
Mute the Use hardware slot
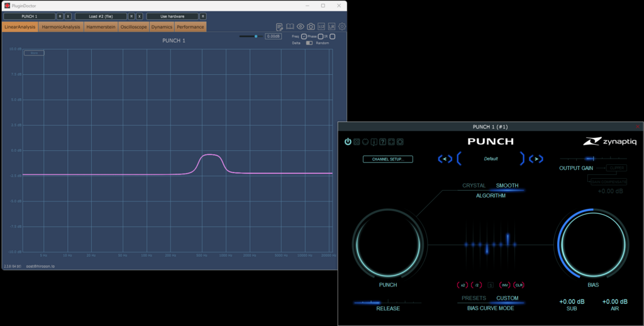[x=203, y=16]
